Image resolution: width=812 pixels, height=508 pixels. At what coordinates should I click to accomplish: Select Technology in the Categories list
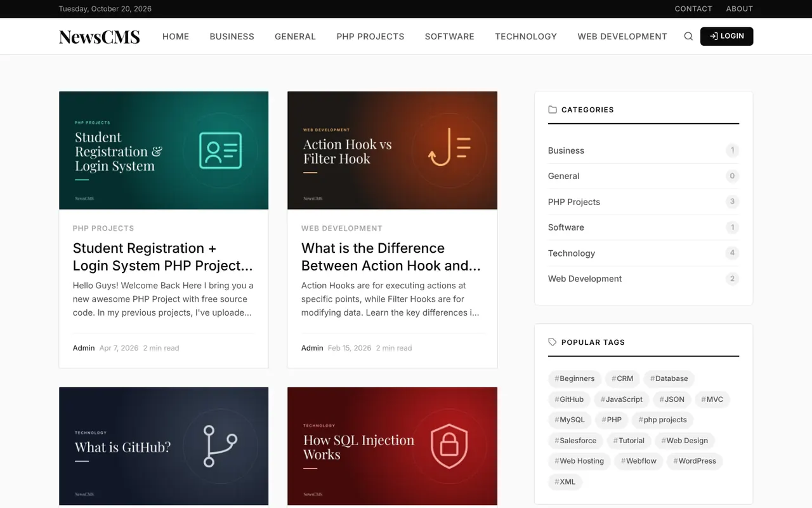pyautogui.click(x=643, y=253)
